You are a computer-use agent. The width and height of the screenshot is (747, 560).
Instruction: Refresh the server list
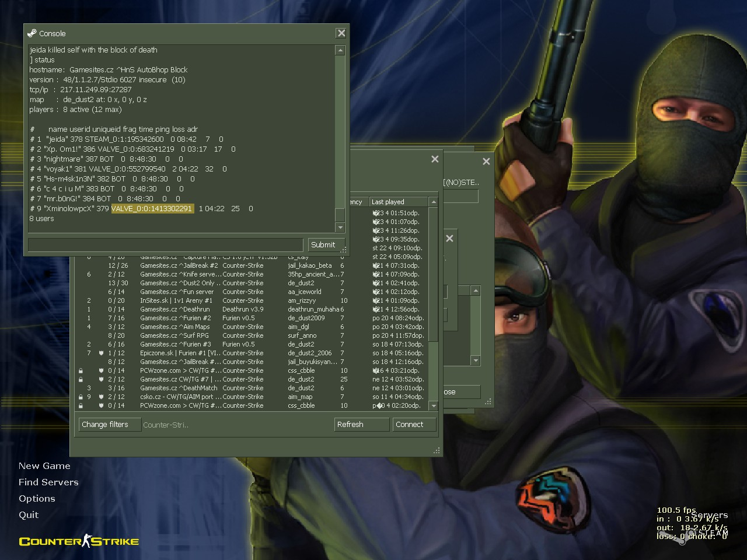pyautogui.click(x=361, y=425)
